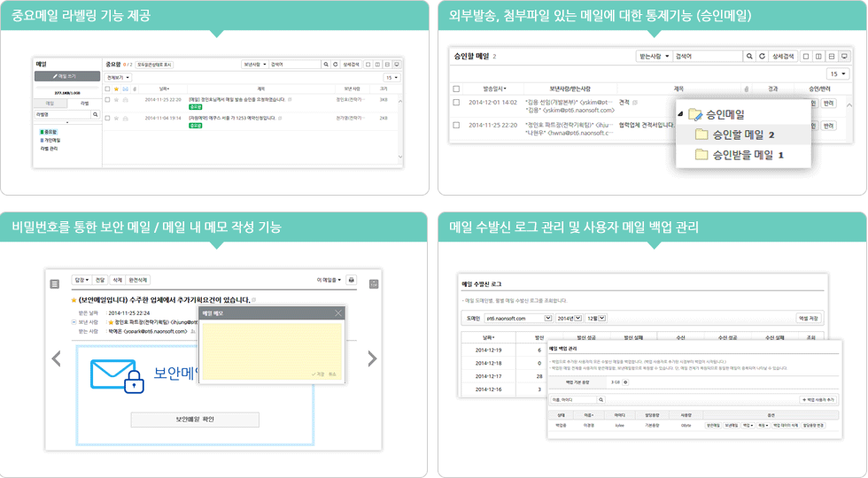Click the search magnifier in approval mail panel
Screen dimensions: 868x478
[x=749, y=57]
